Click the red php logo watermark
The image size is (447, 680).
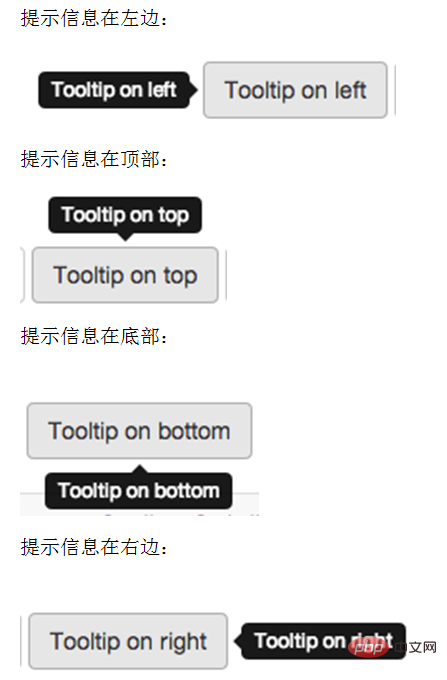369,648
